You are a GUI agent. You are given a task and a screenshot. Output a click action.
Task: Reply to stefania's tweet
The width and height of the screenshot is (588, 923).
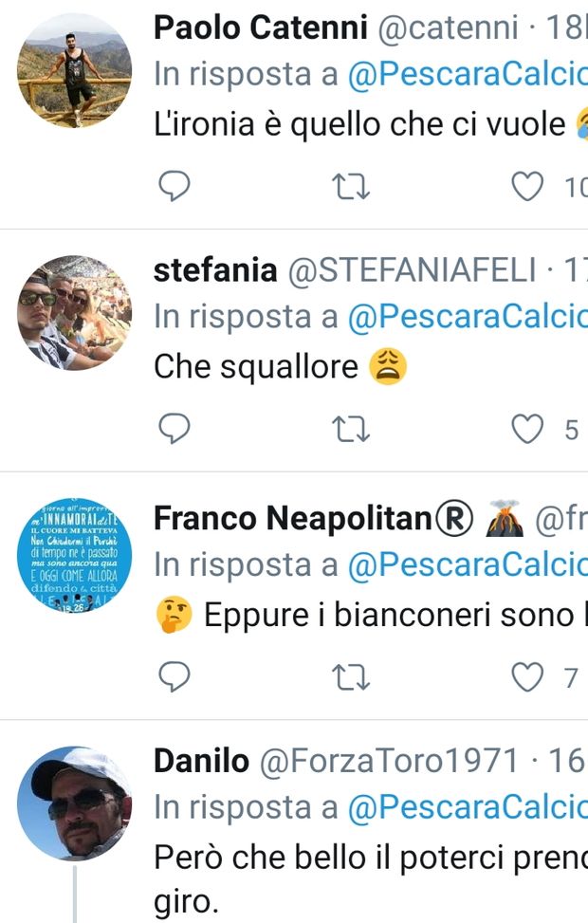point(174,431)
